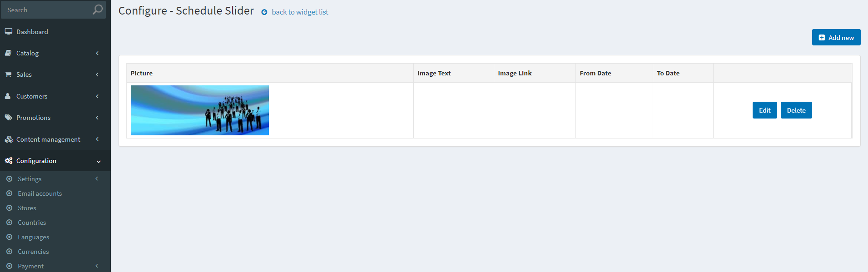The image size is (868, 272).
Task: Expand the Customers menu chevron
Action: pos(97,96)
